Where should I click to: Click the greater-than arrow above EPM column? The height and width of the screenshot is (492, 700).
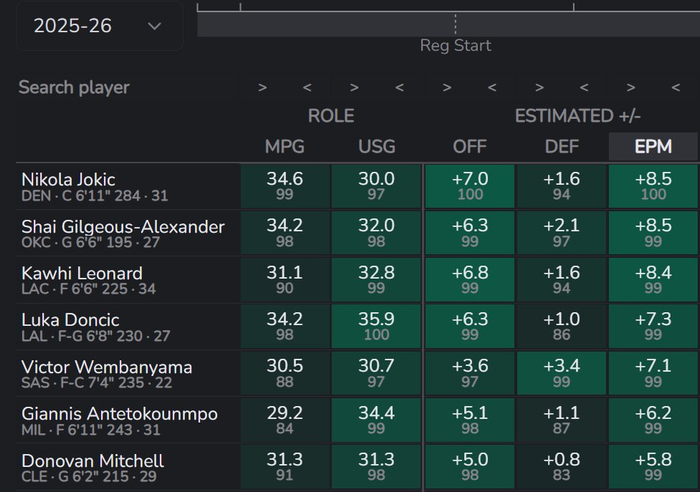631,87
